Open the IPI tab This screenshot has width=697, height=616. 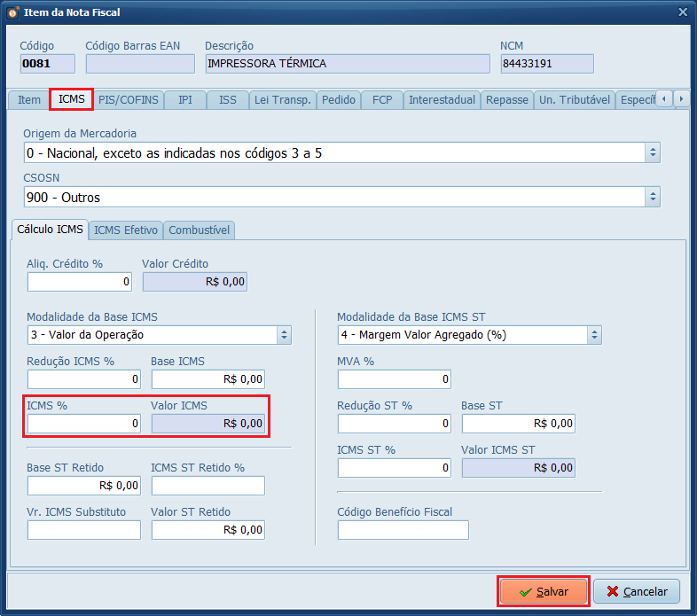[184, 100]
